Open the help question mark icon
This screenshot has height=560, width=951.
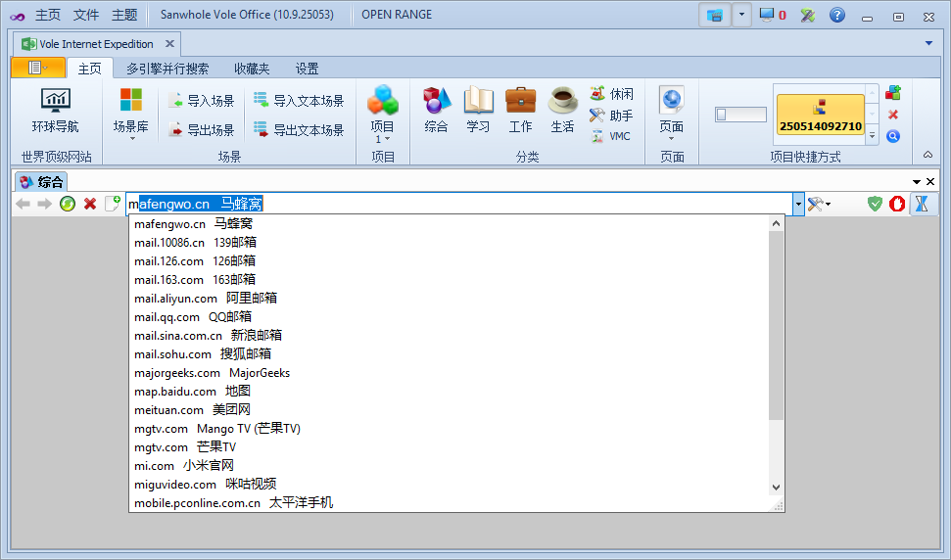tap(837, 15)
